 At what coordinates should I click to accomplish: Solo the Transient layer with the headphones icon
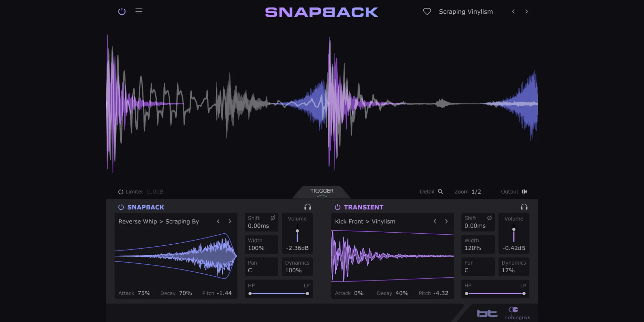click(x=523, y=207)
